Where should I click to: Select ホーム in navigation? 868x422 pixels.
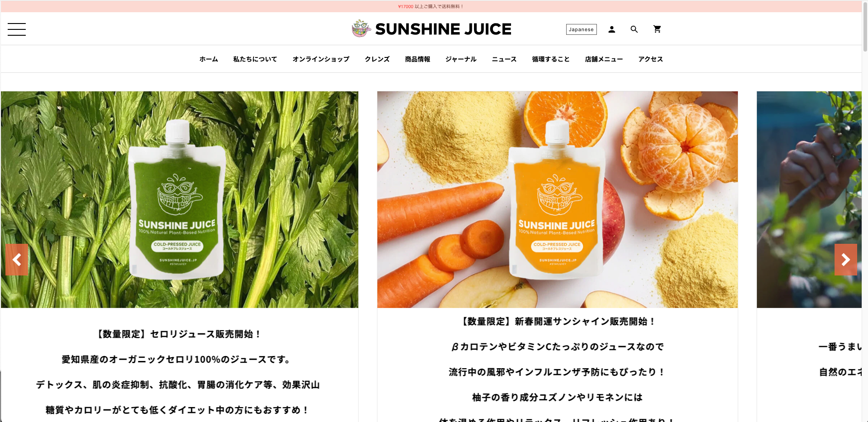pos(209,59)
